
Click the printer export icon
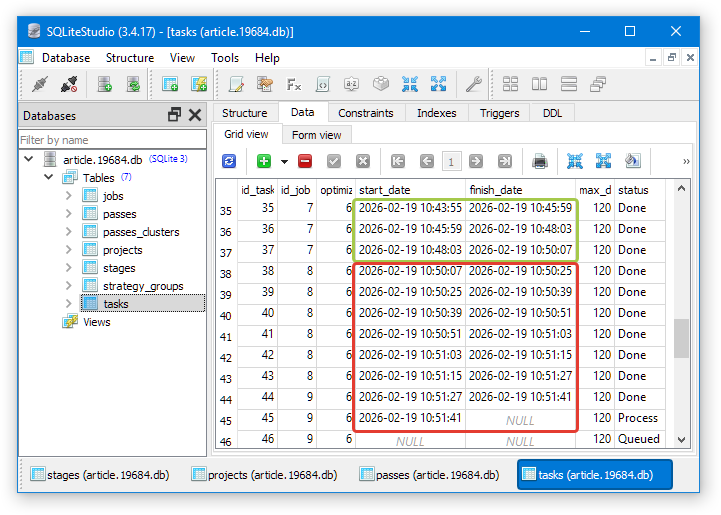(540, 161)
